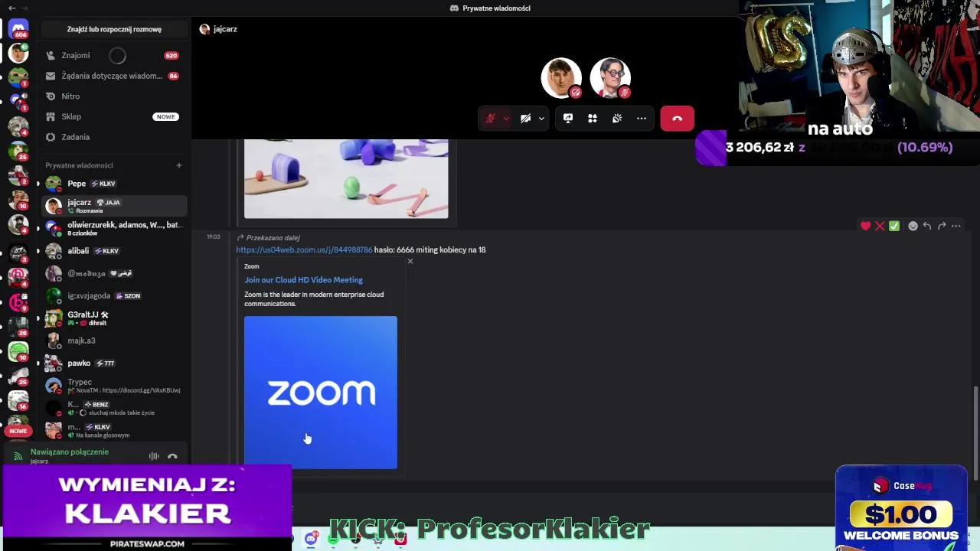Image resolution: width=980 pixels, height=551 pixels.
Task: Open microphone options dropdown arrow
Action: pyautogui.click(x=506, y=119)
